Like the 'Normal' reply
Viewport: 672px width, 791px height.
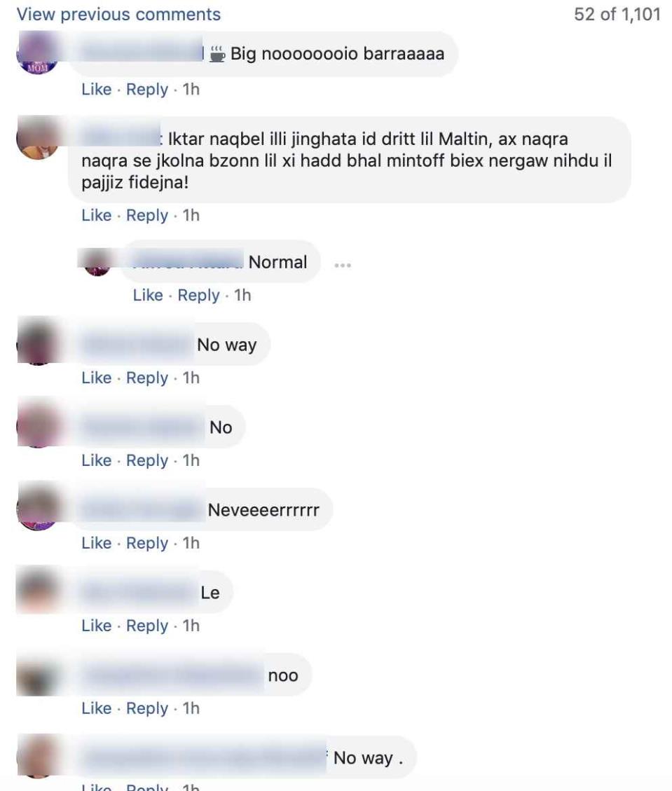tap(148, 295)
